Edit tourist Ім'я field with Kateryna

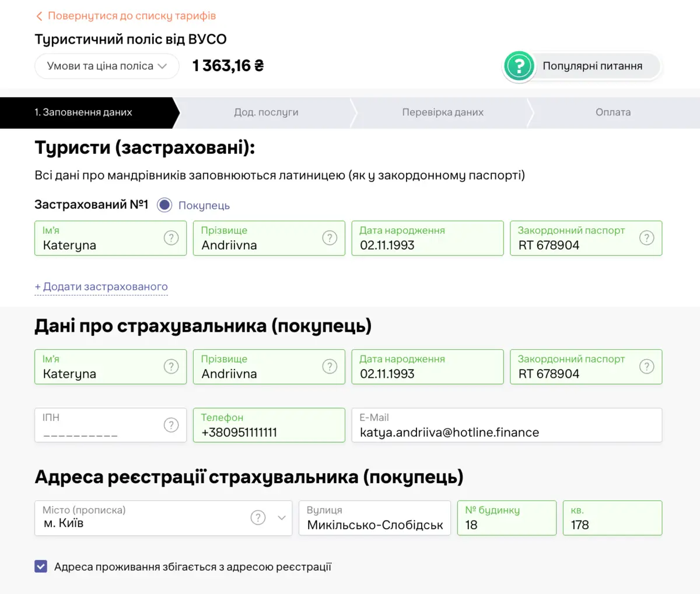(x=111, y=238)
